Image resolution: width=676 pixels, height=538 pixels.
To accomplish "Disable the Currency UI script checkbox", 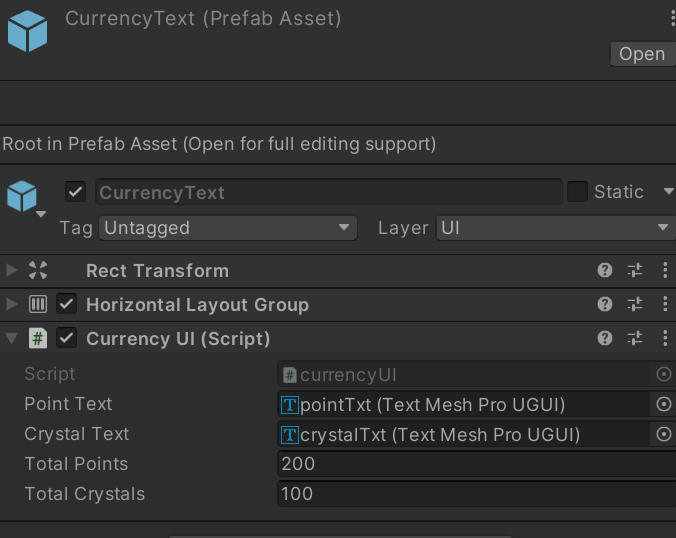I will coord(67,338).
